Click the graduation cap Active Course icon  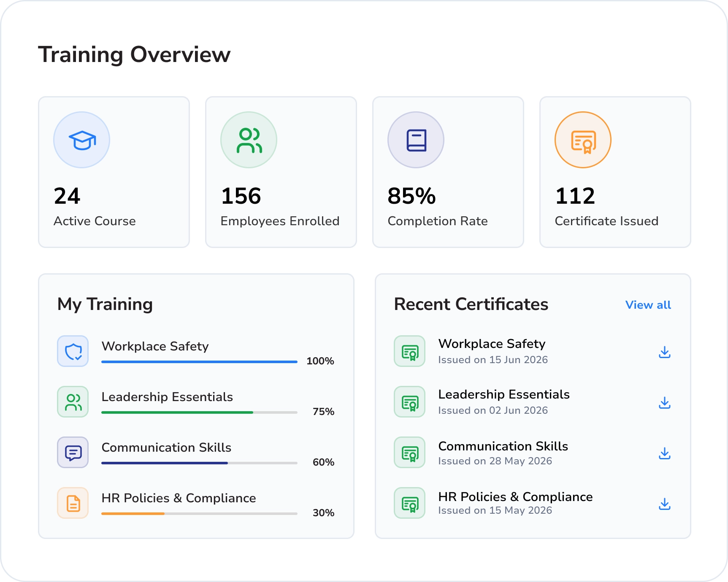pyautogui.click(x=82, y=140)
